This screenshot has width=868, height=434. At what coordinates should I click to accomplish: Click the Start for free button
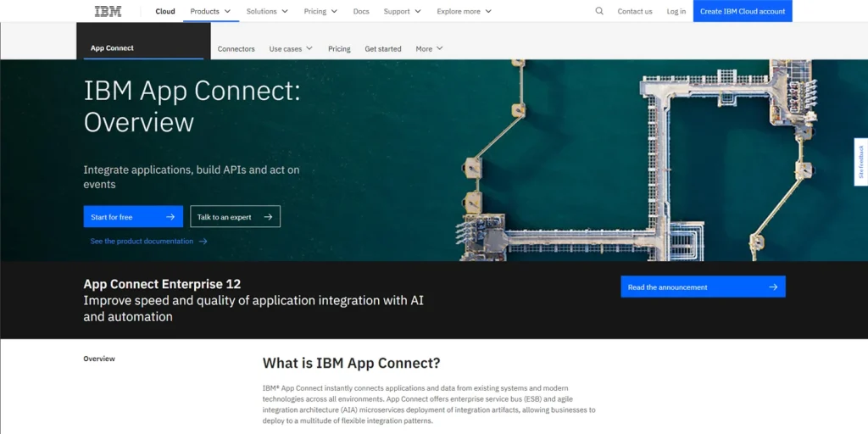133,216
